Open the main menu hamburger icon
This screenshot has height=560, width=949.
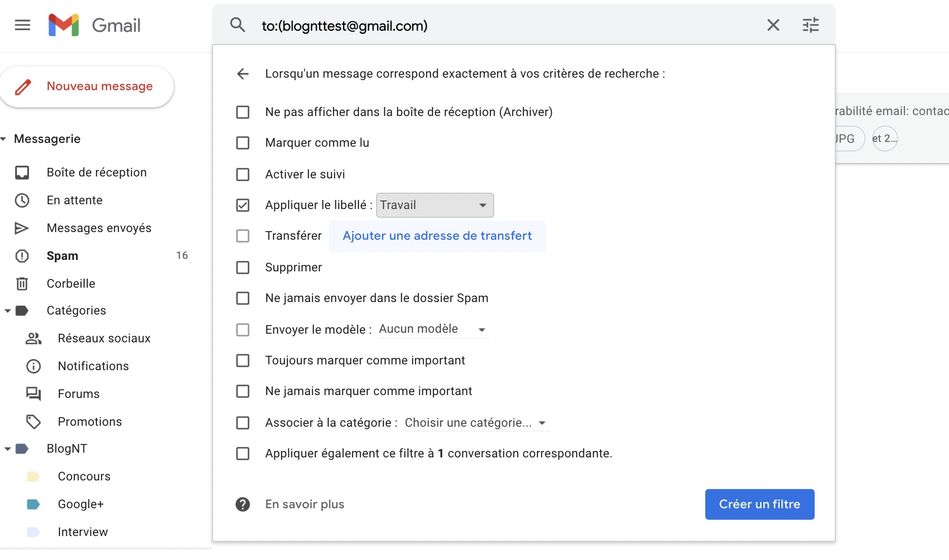click(x=23, y=25)
